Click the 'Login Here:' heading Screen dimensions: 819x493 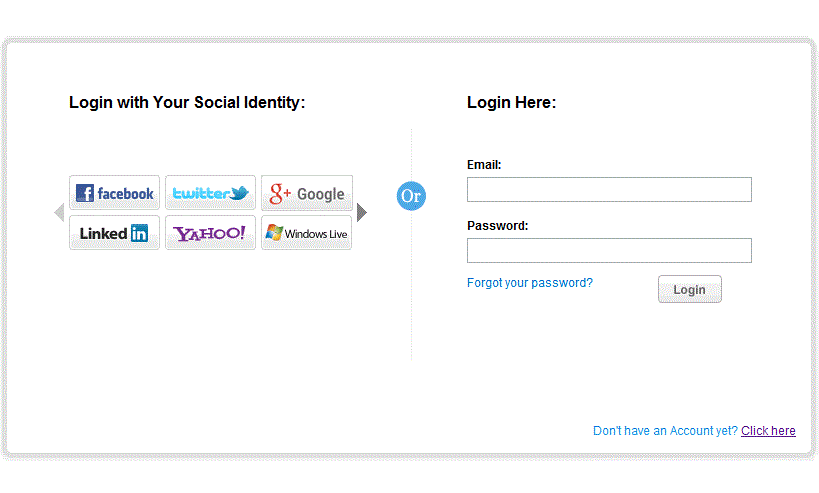pos(511,102)
